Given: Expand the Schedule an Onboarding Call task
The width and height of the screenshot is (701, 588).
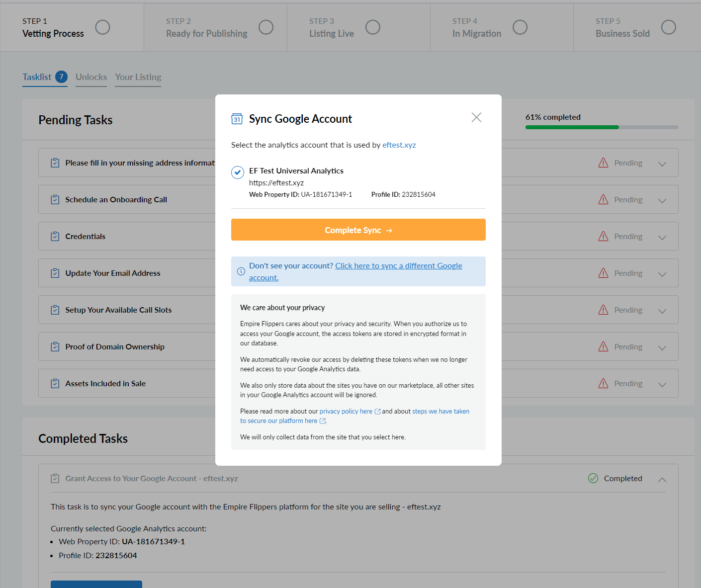Looking at the screenshot, I should 662,200.
